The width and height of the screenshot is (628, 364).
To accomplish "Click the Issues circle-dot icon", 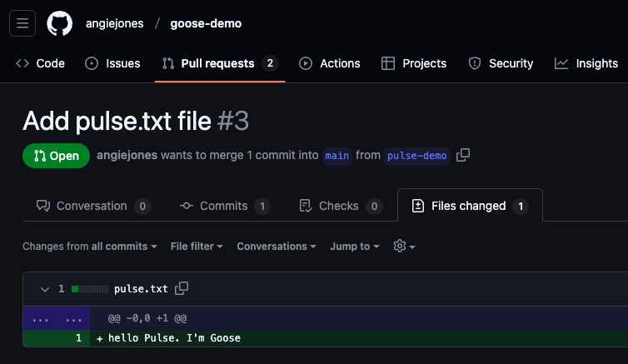I will [x=92, y=63].
